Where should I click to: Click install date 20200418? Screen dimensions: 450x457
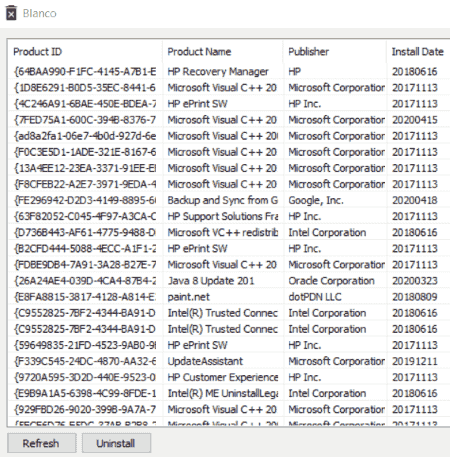pos(415,200)
